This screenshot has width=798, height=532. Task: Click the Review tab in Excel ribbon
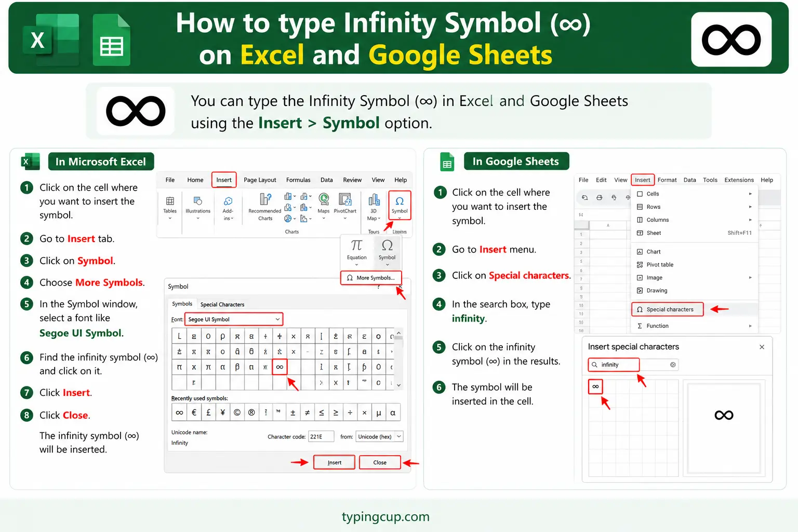[352, 180]
